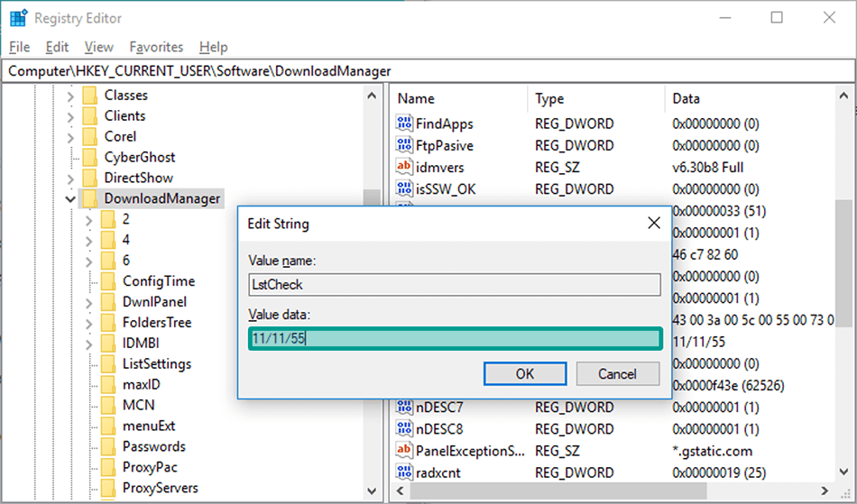This screenshot has width=857, height=504.
Task: Click the FindApps DWORD value icon
Action: point(404,124)
